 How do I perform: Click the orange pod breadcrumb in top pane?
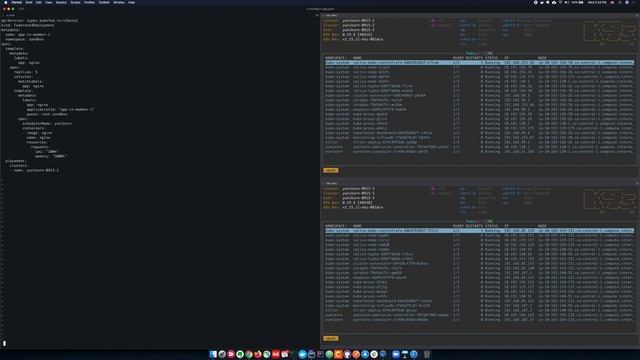click(x=331, y=170)
